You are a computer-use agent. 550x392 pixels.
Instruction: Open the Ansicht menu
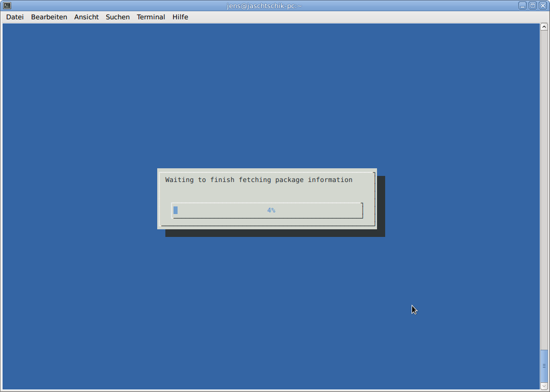tap(86, 17)
